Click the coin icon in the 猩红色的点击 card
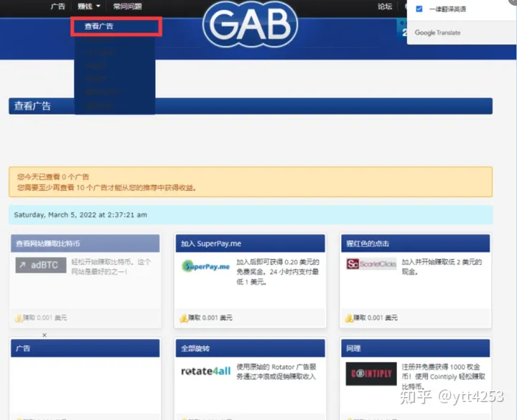517x420 pixels. click(349, 318)
